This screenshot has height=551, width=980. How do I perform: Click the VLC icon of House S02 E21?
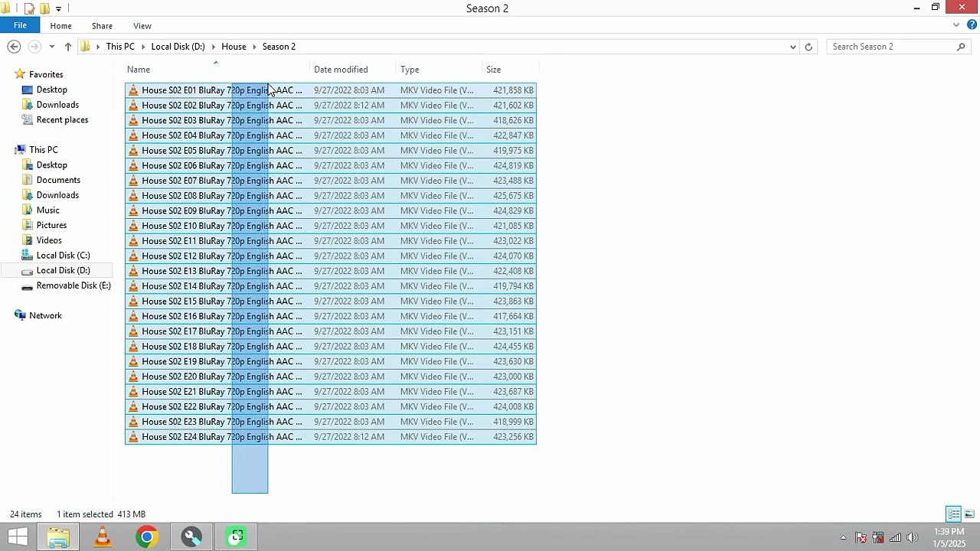click(x=134, y=392)
